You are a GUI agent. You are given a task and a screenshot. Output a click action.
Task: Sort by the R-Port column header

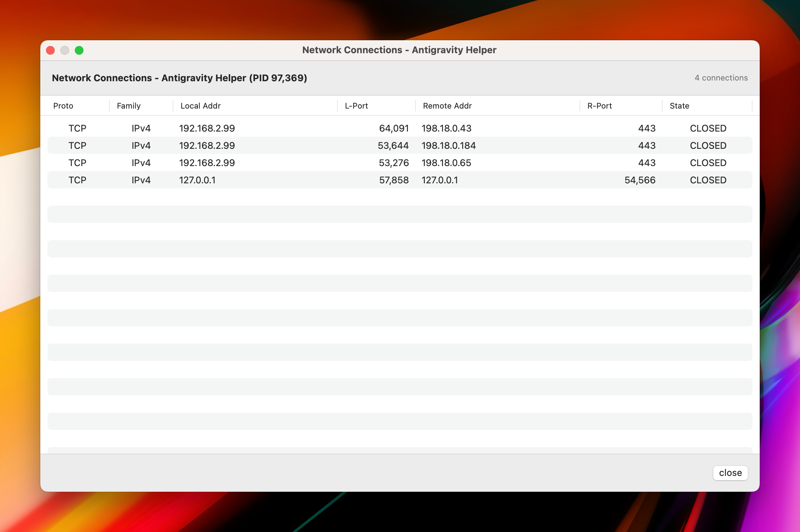point(599,106)
